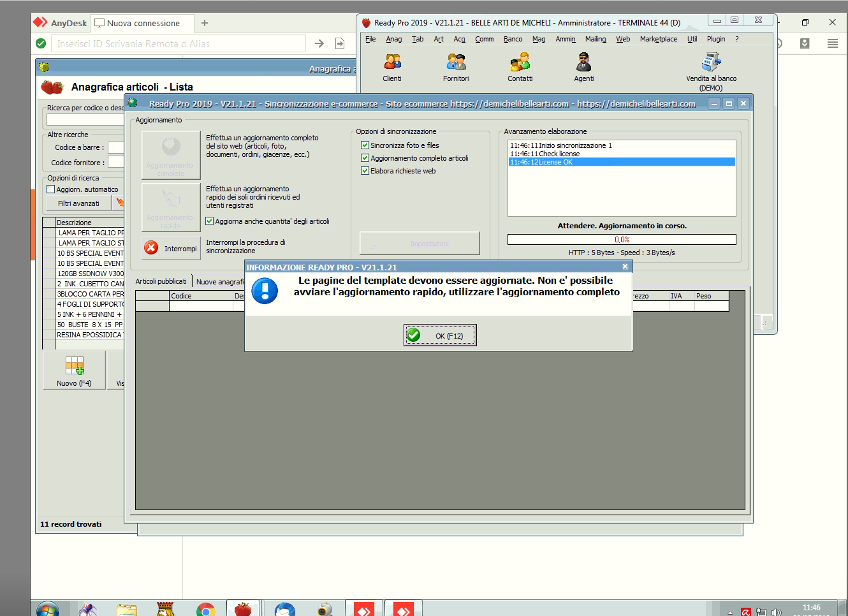Click the Peso column header
Image resolution: width=848 pixels, height=616 pixels.
pos(711,296)
